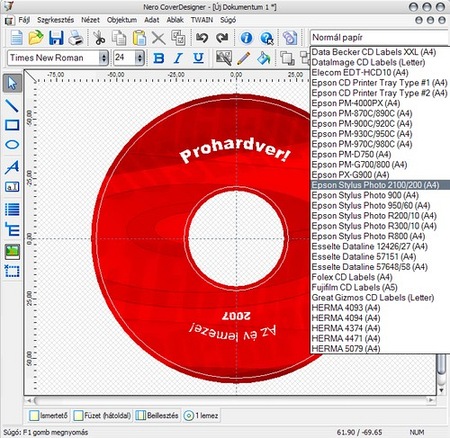Viewport: 450px width, 438px height.
Task: Print the cover with printer icon
Action: [x=76, y=38]
